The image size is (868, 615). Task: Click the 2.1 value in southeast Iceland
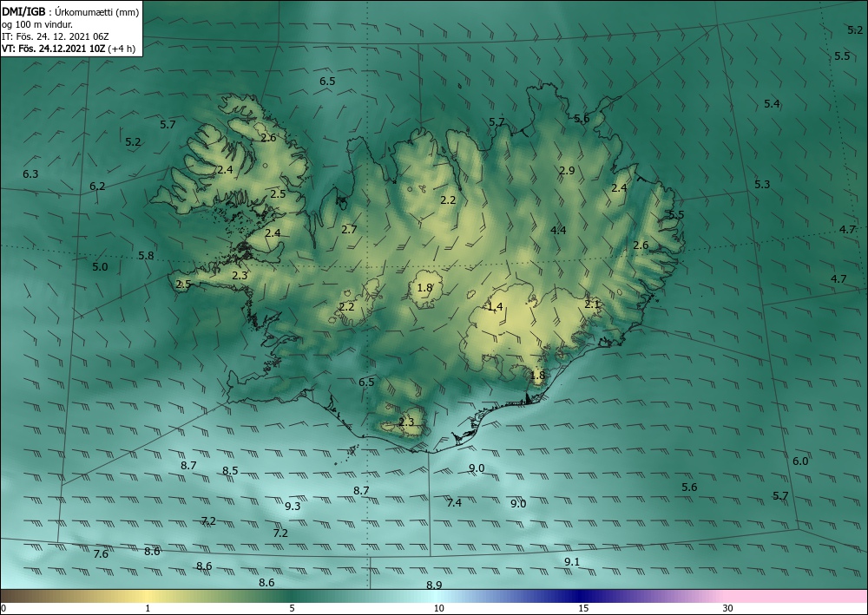[x=592, y=304]
